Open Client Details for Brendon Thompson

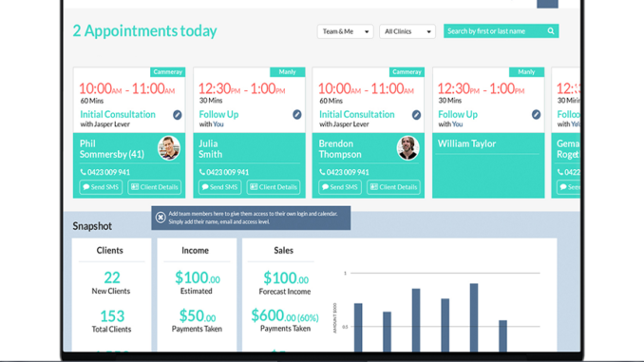tap(393, 187)
